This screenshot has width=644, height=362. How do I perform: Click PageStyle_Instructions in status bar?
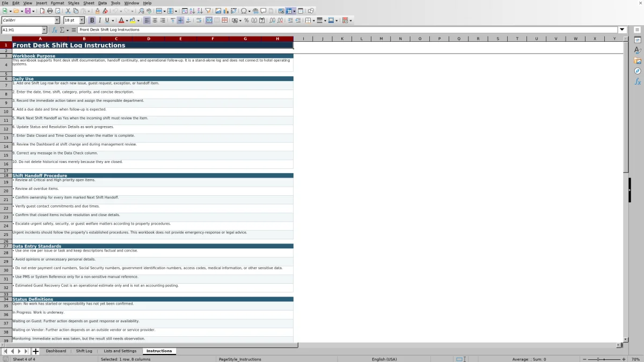[x=240, y=359]
